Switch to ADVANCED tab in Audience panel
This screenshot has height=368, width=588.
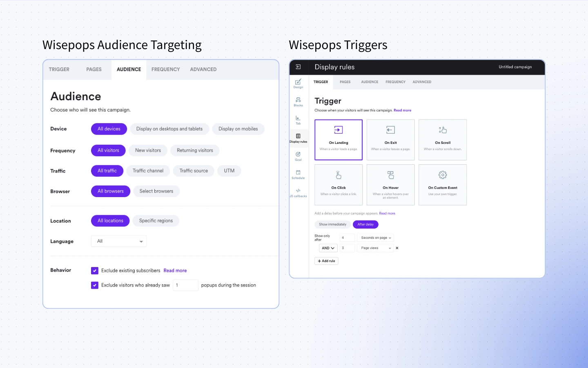(x=203, y=70)
